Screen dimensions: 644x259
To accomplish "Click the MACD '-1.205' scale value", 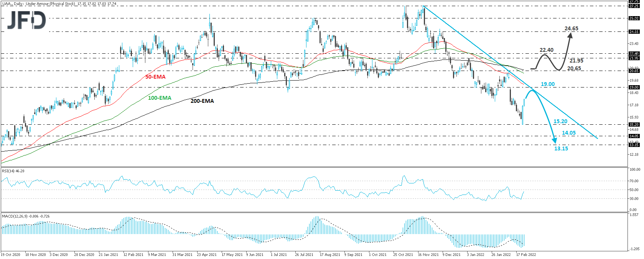I will pos(634,249).
